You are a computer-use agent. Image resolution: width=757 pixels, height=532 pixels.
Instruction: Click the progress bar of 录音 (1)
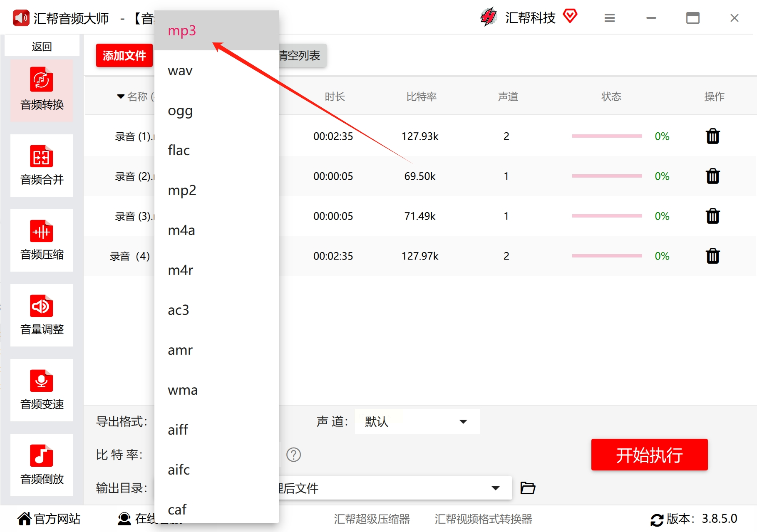pyautogui.click(x=607, y=136)
